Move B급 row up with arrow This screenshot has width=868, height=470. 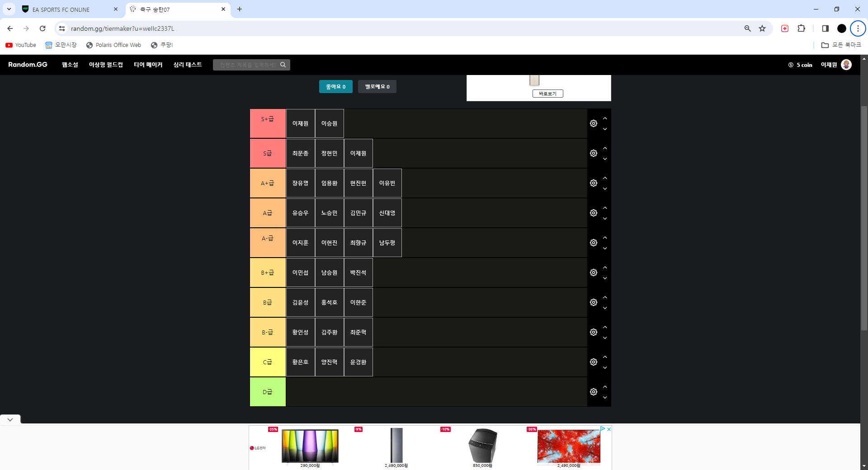(x=605, y=297)
